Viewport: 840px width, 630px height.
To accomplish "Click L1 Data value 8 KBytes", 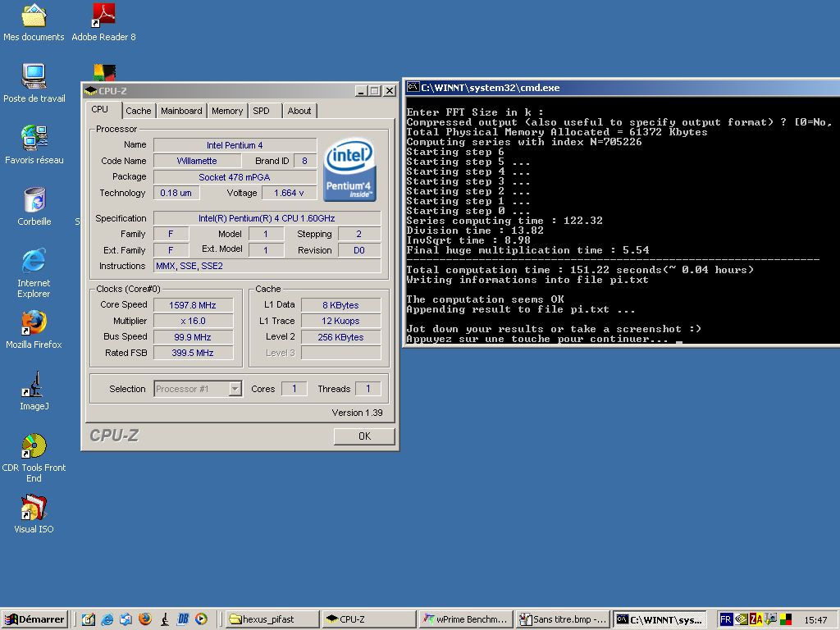I will (340, 305).
